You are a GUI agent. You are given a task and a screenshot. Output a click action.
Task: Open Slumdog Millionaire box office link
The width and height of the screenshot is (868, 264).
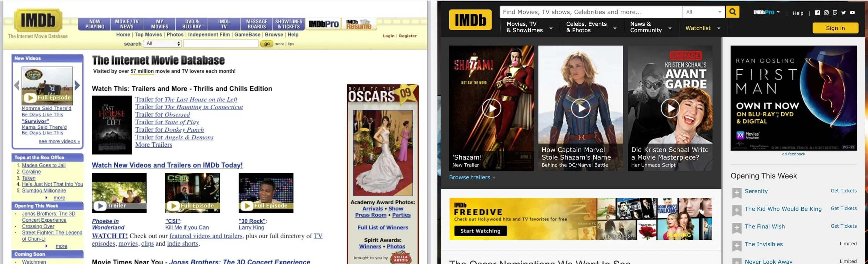click(44, 191)
